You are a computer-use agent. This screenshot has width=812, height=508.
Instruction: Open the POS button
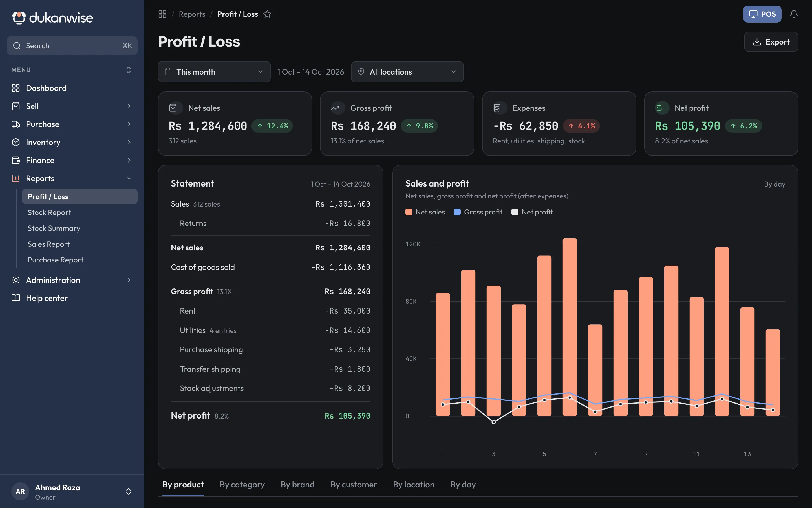762,14
